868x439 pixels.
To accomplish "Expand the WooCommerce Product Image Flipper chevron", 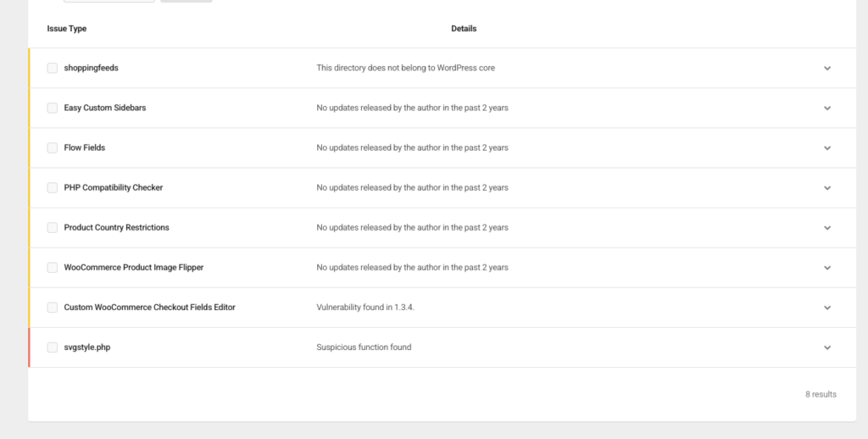I will pyautogui.click(x=827, y=268).
